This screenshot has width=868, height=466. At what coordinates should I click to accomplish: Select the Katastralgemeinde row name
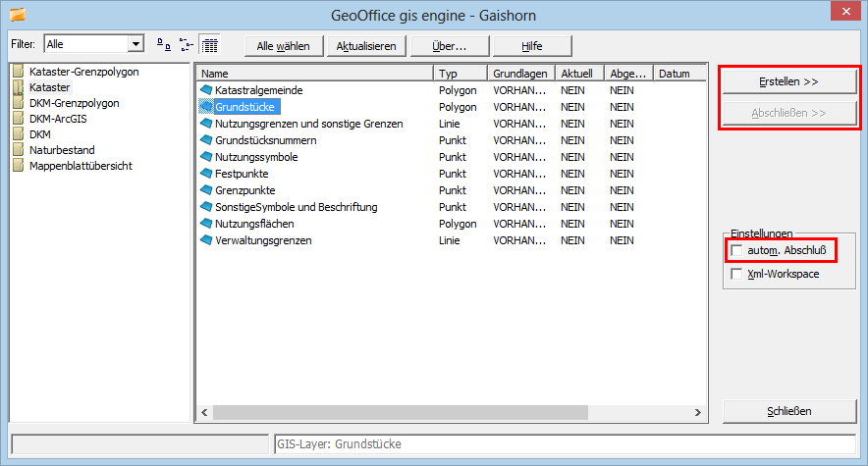click(x=259, y=90)
